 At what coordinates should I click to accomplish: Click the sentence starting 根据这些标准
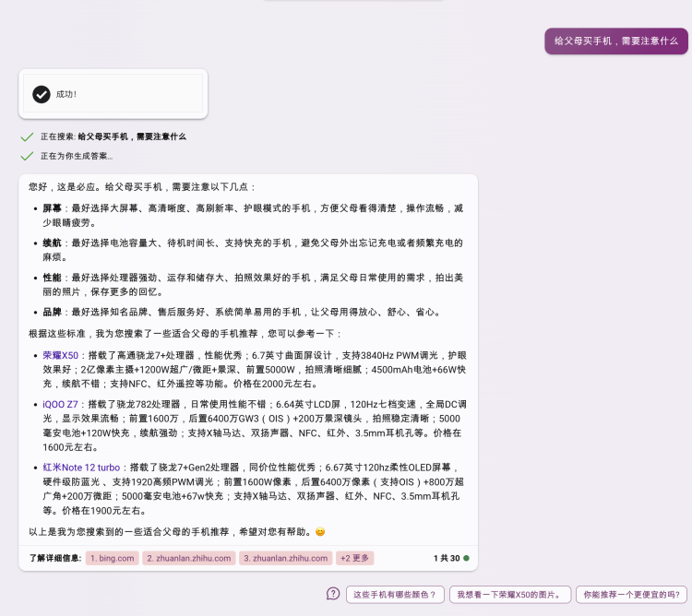[x=185, y=333]
